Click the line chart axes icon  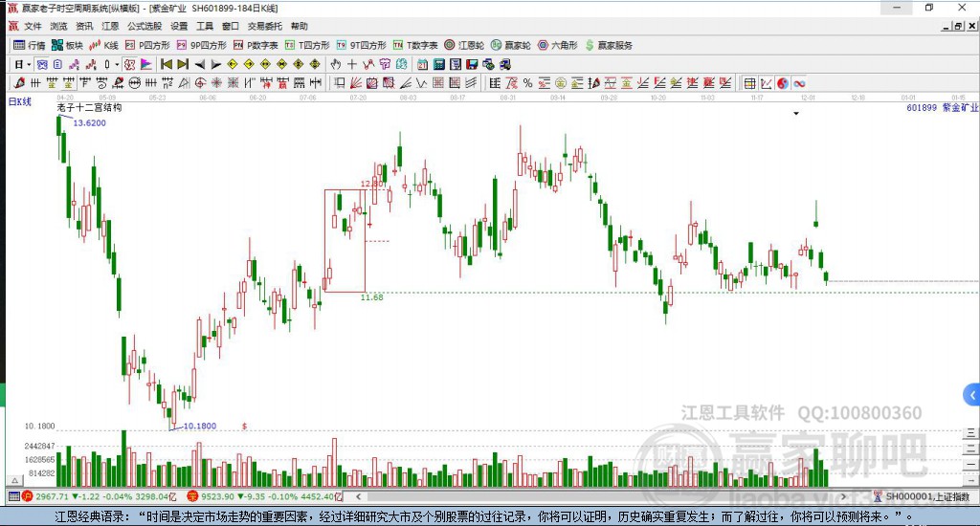coord(767,83)
